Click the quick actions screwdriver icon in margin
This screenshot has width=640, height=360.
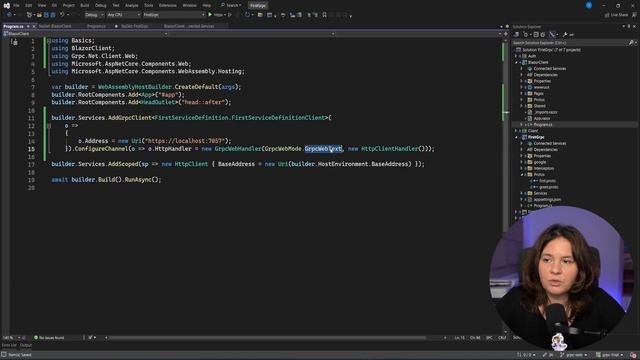pos(15,42)
